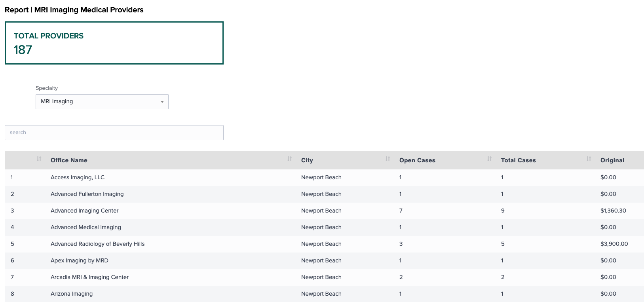The image size is (644, 302).
Task: Click the City column header label
Action: pos(307,160)
